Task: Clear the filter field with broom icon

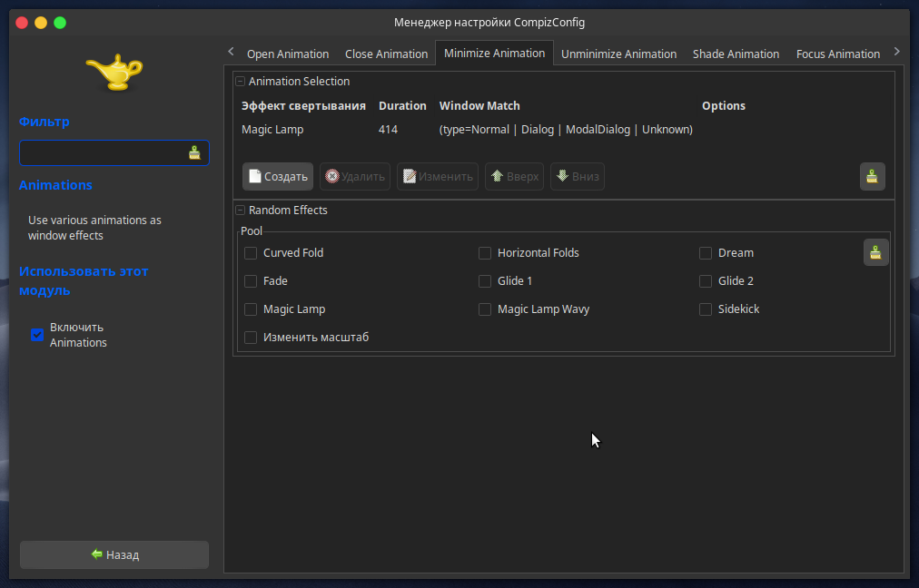Action: (194, 152)
